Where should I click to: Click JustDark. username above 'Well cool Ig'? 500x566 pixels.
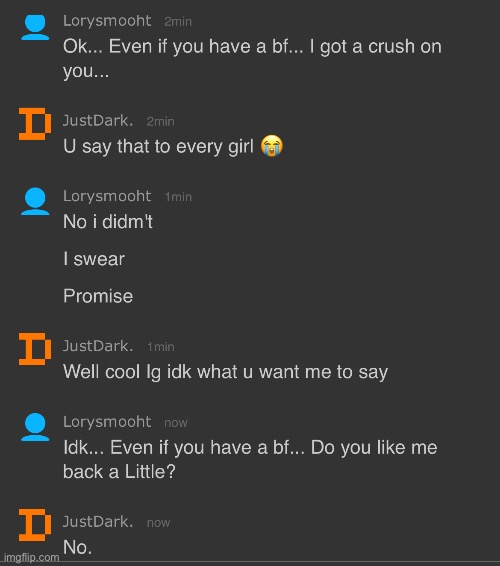[x=98, y=346]
